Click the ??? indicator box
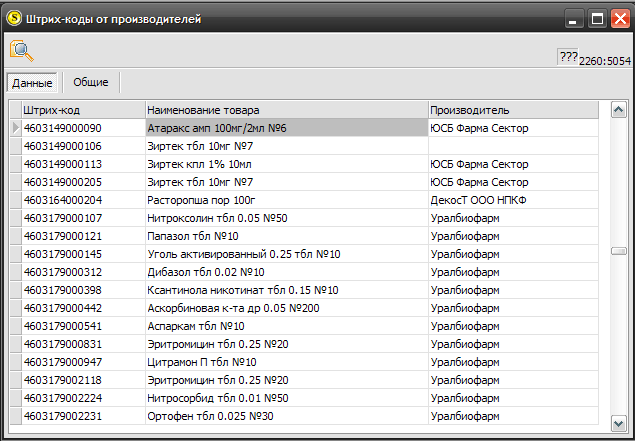Screen dimensions: 635x441 click(x=568, y=57)
